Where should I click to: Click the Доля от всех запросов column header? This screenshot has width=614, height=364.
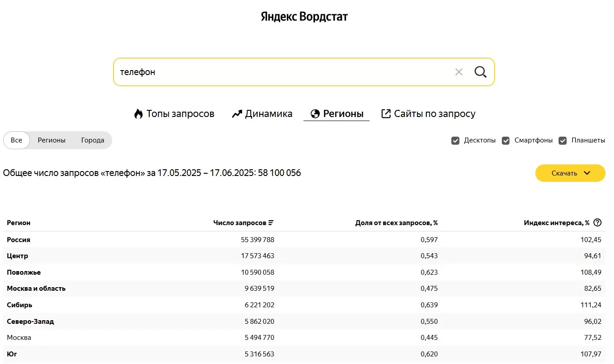(396, 223)
